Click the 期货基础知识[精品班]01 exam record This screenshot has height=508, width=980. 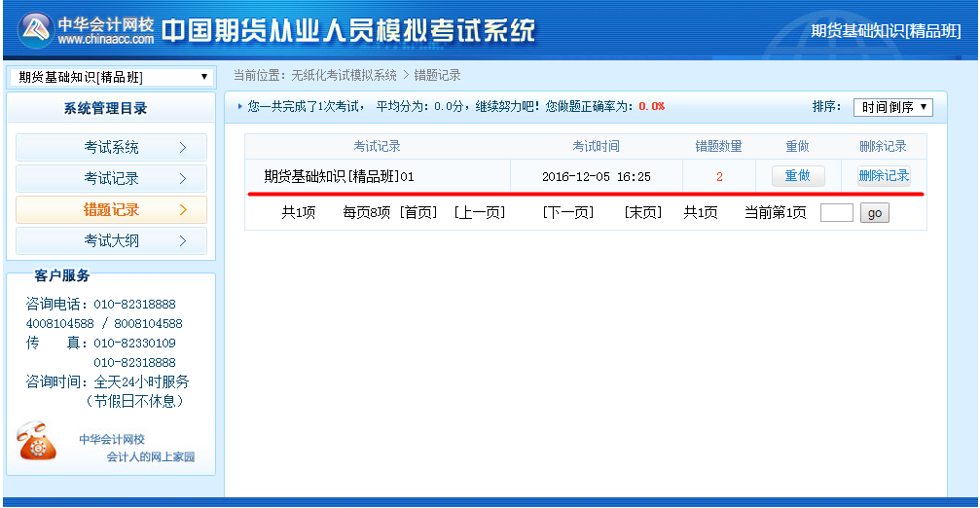point(339,177)
